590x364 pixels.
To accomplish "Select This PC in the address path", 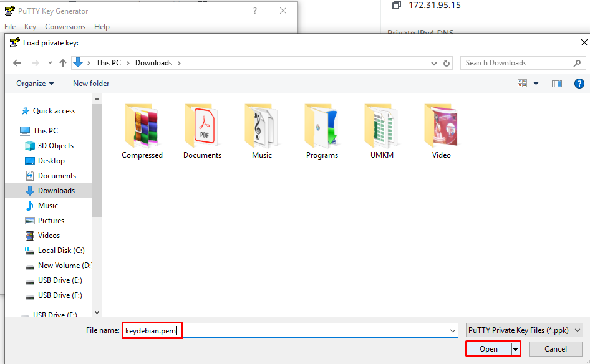I will (109, 63).
